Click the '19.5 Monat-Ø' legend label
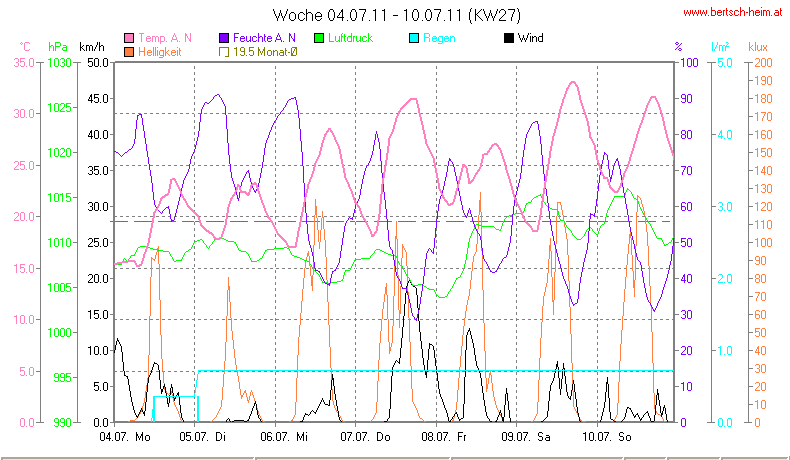 tap(265, 52)
